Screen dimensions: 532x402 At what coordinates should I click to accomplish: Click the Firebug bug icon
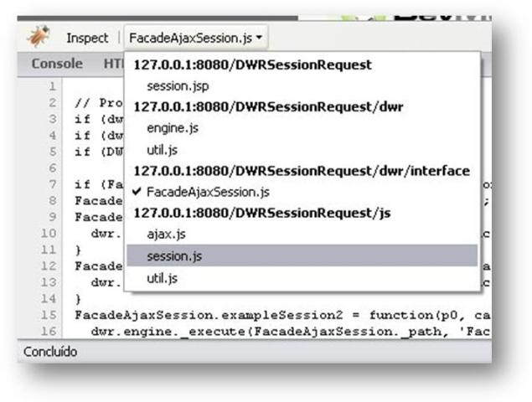tap(39, 38)
